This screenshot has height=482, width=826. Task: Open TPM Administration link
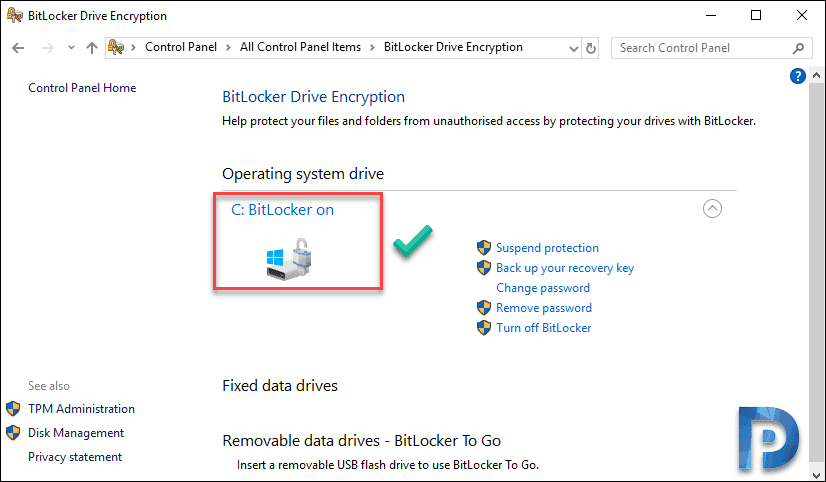point(81,409)
